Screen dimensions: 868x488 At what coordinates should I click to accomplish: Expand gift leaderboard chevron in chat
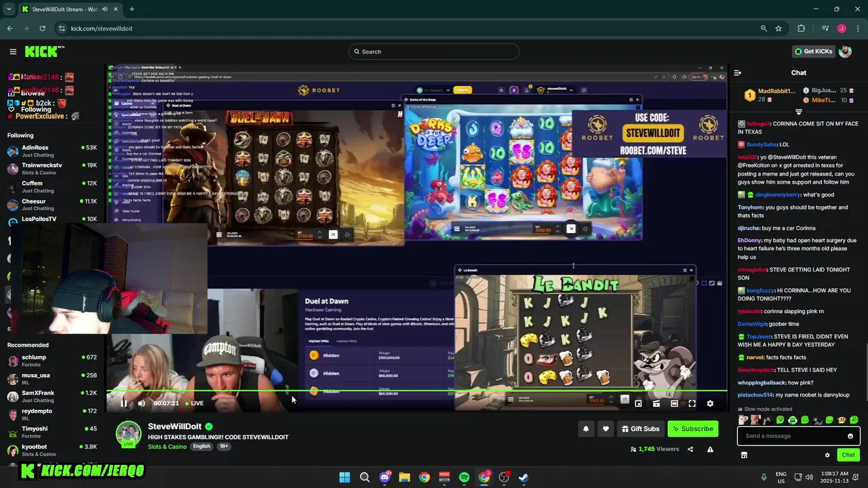(799, 112)
